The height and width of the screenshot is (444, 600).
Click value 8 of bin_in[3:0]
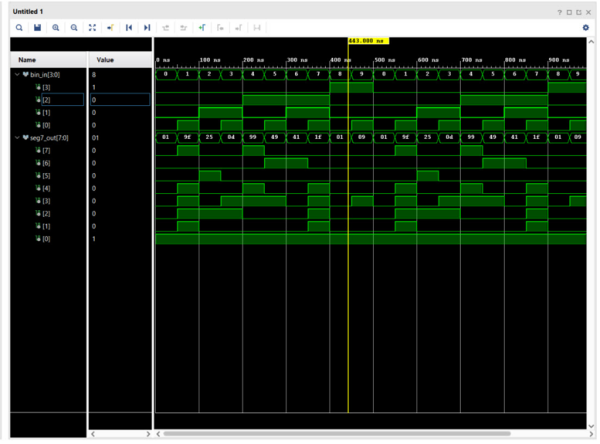click(x=94, y=75)
